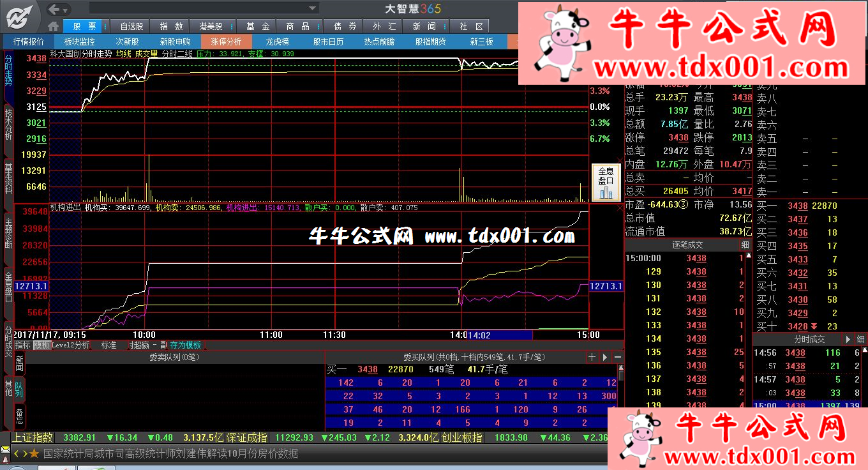Image resolution: width=868 pixels, height=470 pixels.
Task: Click the 分时二线 indicator label
Action: tap(177, 54)
